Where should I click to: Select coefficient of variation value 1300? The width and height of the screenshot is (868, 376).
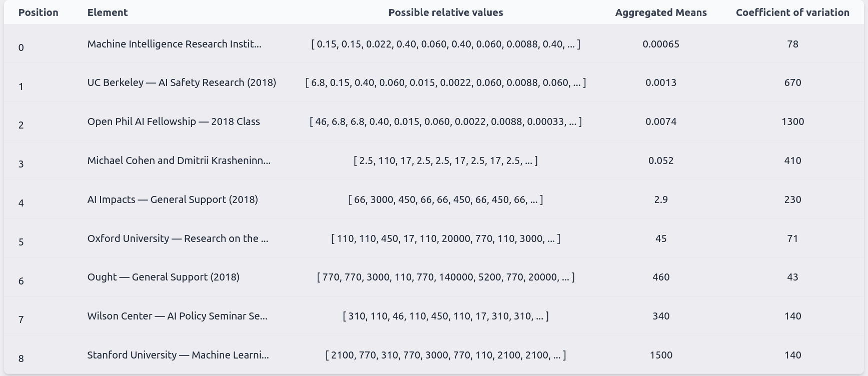(x=792, y=121)
